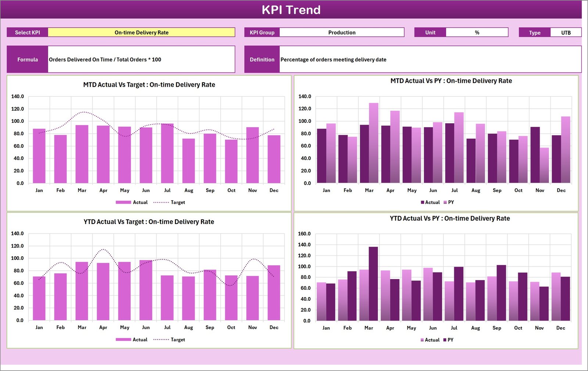Select the YTD Actual Vs PY chart title
The image size is (588, 371).
[x=451, y=218]
